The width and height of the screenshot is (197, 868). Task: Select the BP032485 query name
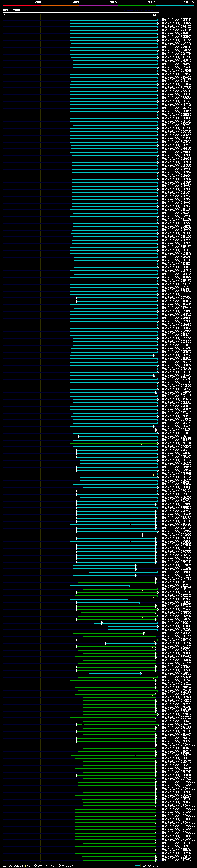[x=11, y=10]
